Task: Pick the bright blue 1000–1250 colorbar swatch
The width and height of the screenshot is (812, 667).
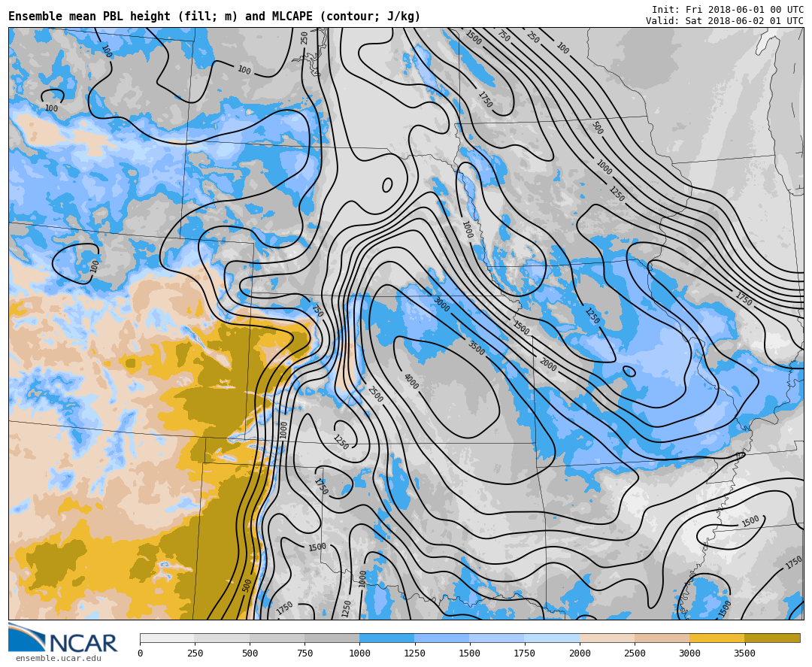Action: 386,638
